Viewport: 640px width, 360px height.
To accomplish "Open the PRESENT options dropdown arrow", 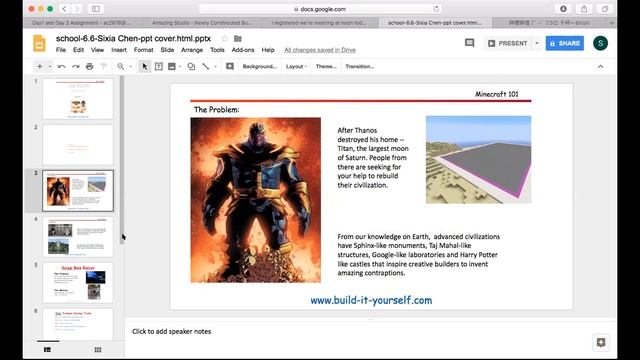I will point(537,43).
